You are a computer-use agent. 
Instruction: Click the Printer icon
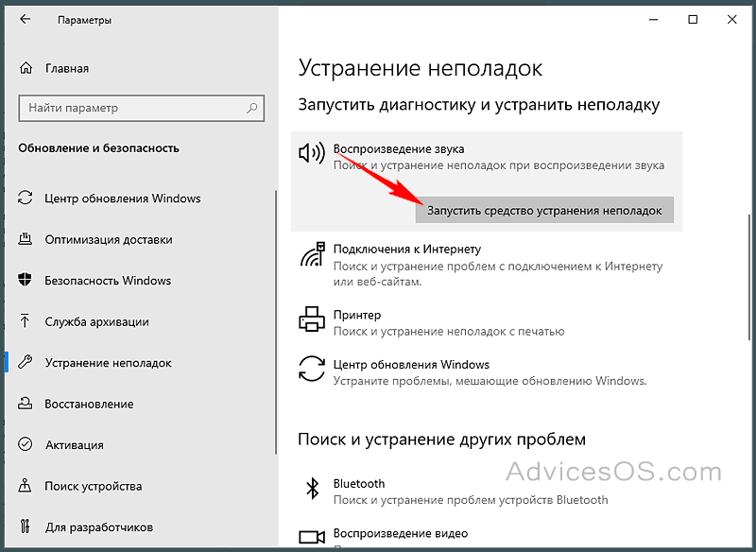(x=312, y=319)
